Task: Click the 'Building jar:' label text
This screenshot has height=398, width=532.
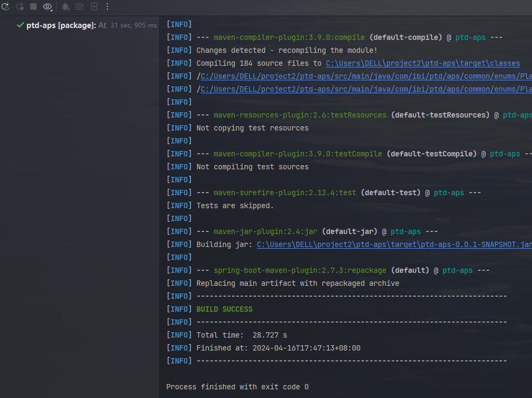Action: (x=224, y=244)
